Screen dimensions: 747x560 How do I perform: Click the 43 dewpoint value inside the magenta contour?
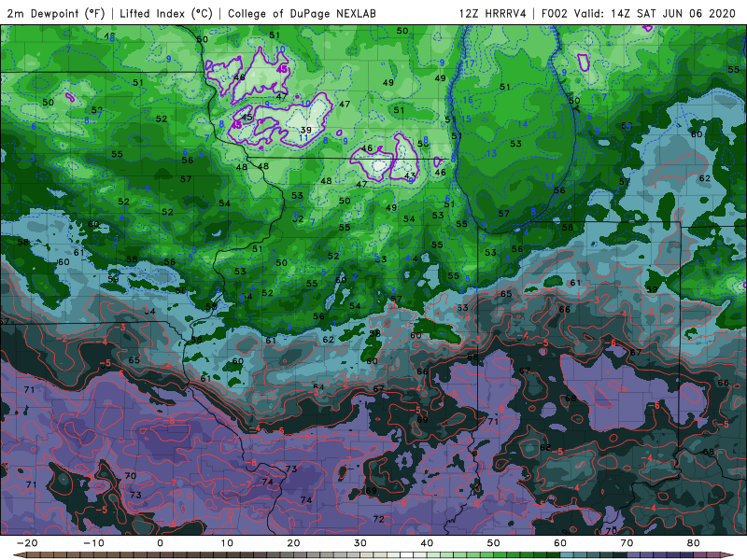410,175
